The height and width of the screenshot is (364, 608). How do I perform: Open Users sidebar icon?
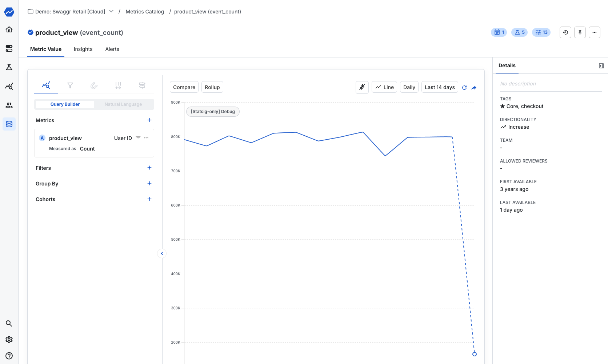click(x=9, y=105)
